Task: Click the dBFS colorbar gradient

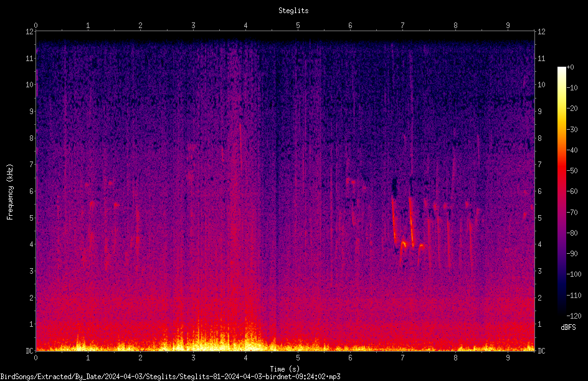Action: (x=561, y=191)
